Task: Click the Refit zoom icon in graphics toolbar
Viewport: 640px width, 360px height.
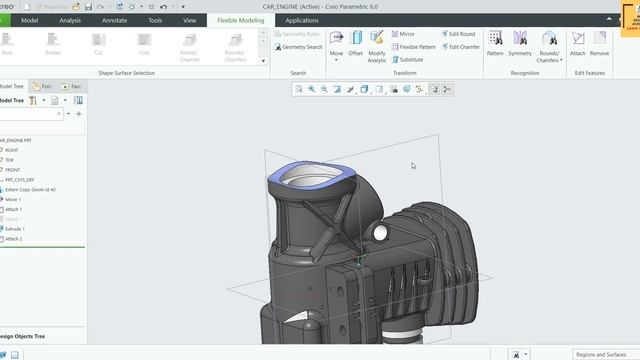Action: (x=299, y=89)
